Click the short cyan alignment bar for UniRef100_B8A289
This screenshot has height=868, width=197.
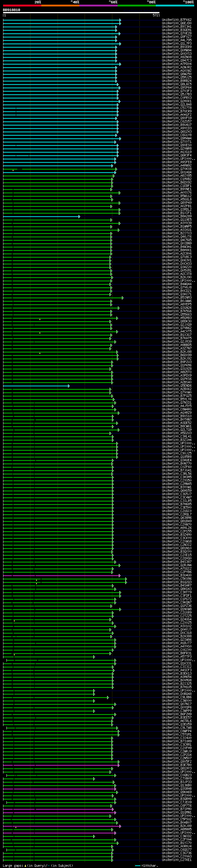42,217
